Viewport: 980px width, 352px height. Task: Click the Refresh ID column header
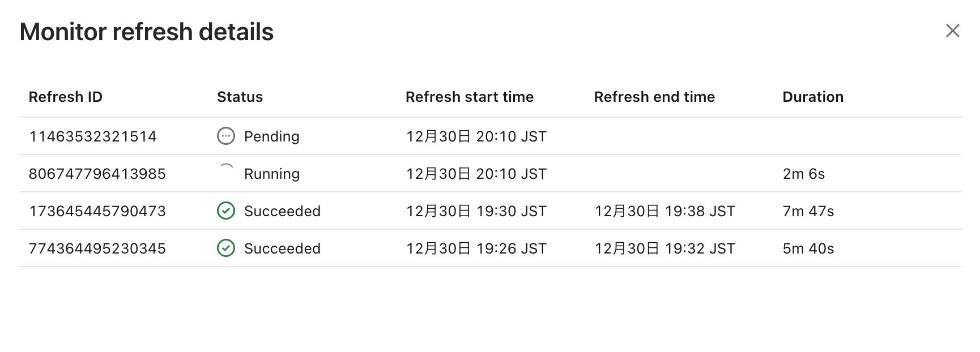66,97
